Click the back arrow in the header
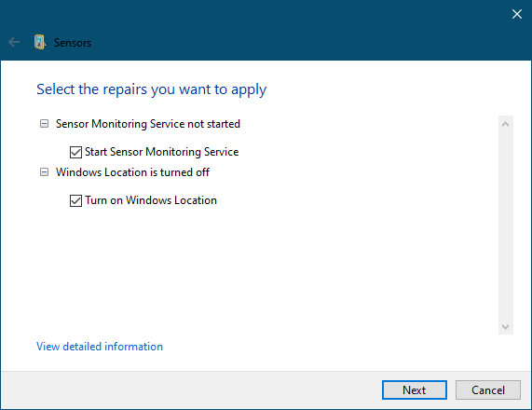 (14, 43)
